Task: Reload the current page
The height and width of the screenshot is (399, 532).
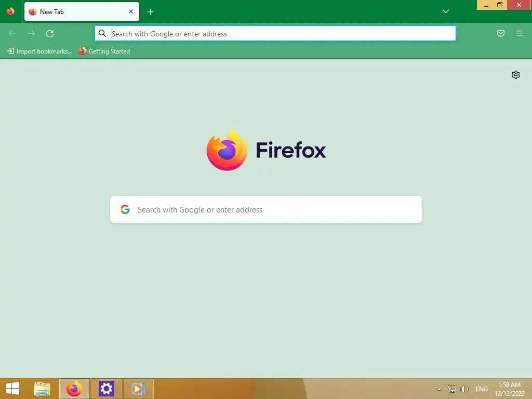Action: 50,34
